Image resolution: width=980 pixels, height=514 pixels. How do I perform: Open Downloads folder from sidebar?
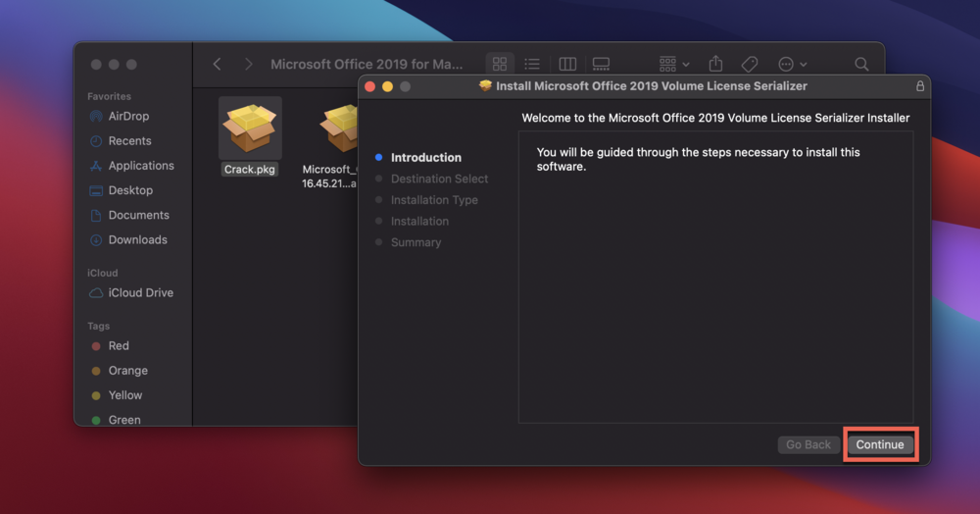pyautogui.click(x=137, y=239)
